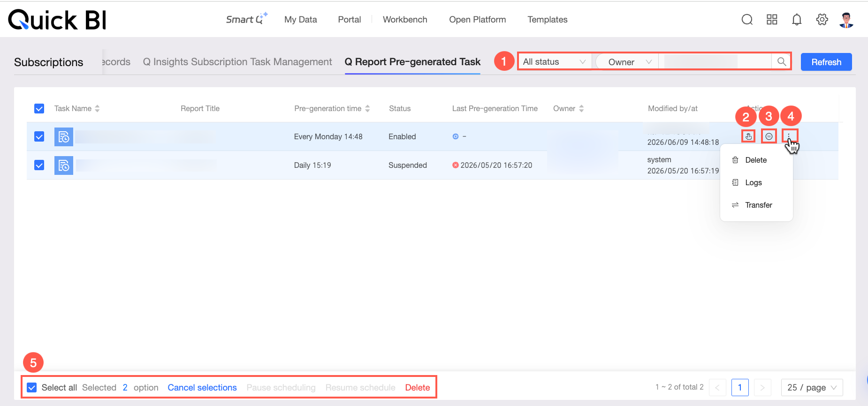The image size is (868, 406).
Task: Choose Logs from the context menu
Action: click(756, 182)
